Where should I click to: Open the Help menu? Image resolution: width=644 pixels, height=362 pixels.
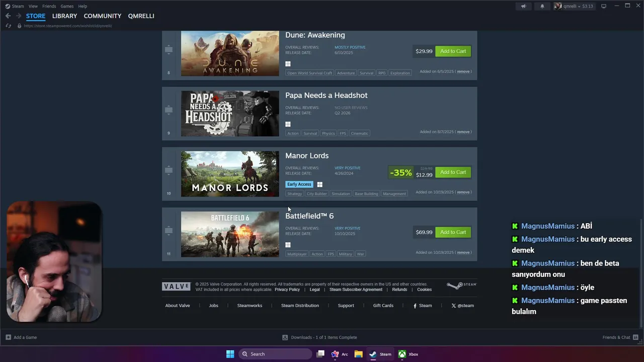(x=83, y=6)
